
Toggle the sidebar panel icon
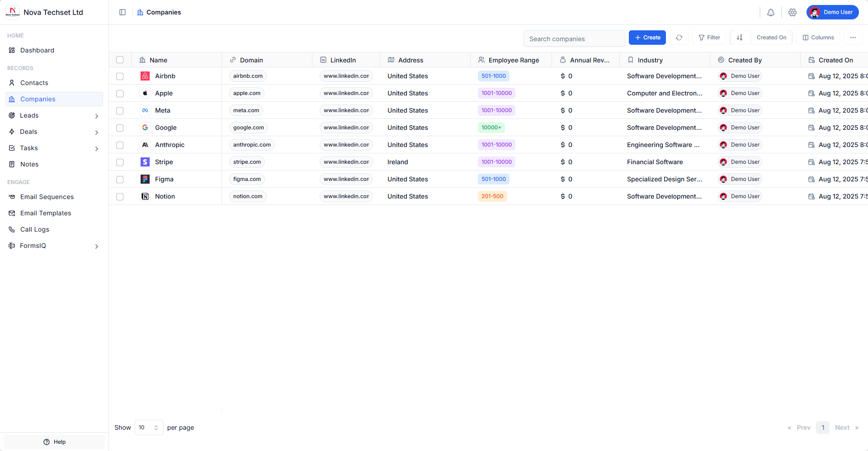click(x=123, y=12)
